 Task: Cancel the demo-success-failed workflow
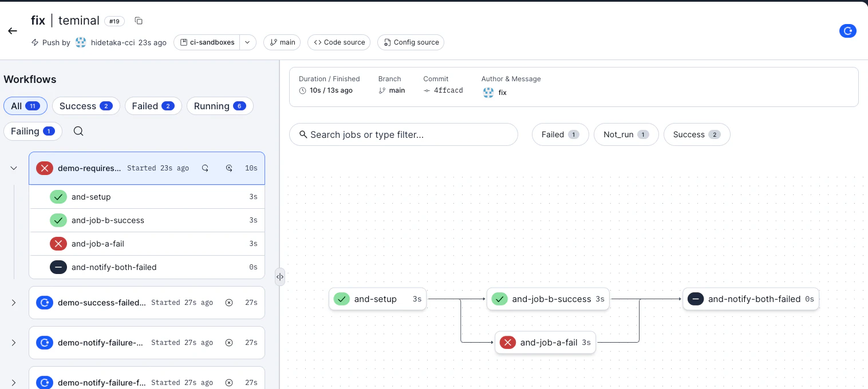tap(229, 303)
